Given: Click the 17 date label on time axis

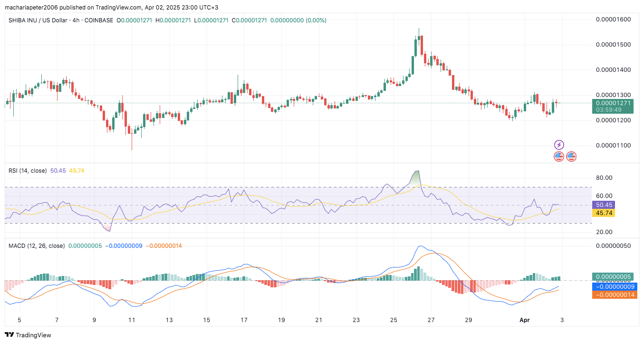Looking at the screenshot, I should (244, 320).
